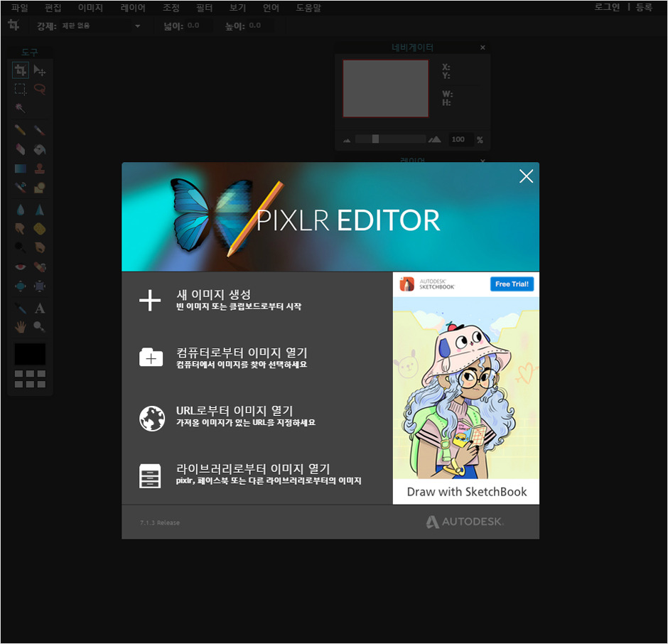668x644 pixels.
Task: Select the Color Replace tool
Action: click(x=21, y=188)
